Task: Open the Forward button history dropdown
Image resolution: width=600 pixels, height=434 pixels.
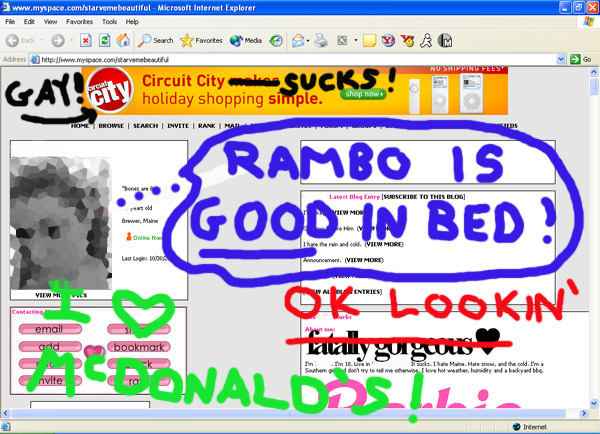Action: tap(72, 40)
